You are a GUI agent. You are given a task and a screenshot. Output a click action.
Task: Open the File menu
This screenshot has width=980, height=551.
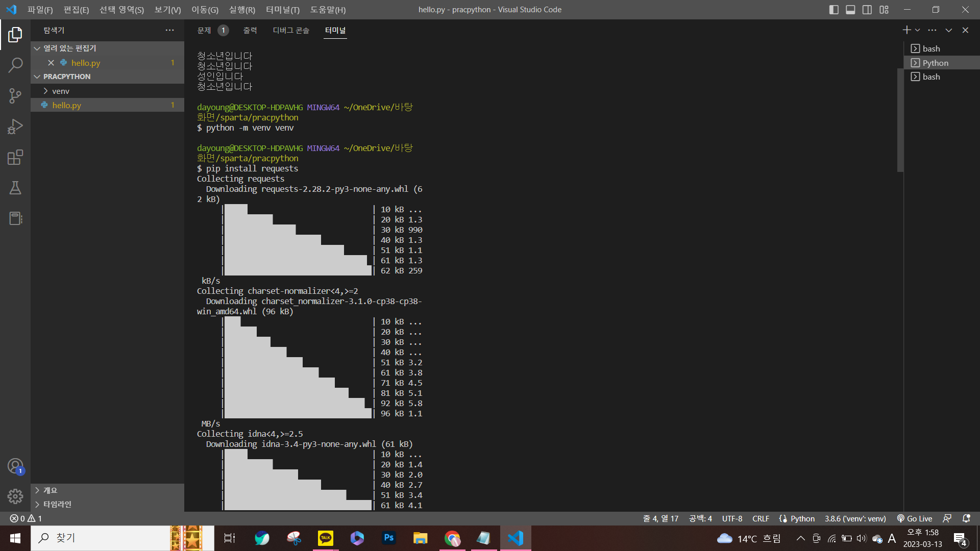point(40,10)
